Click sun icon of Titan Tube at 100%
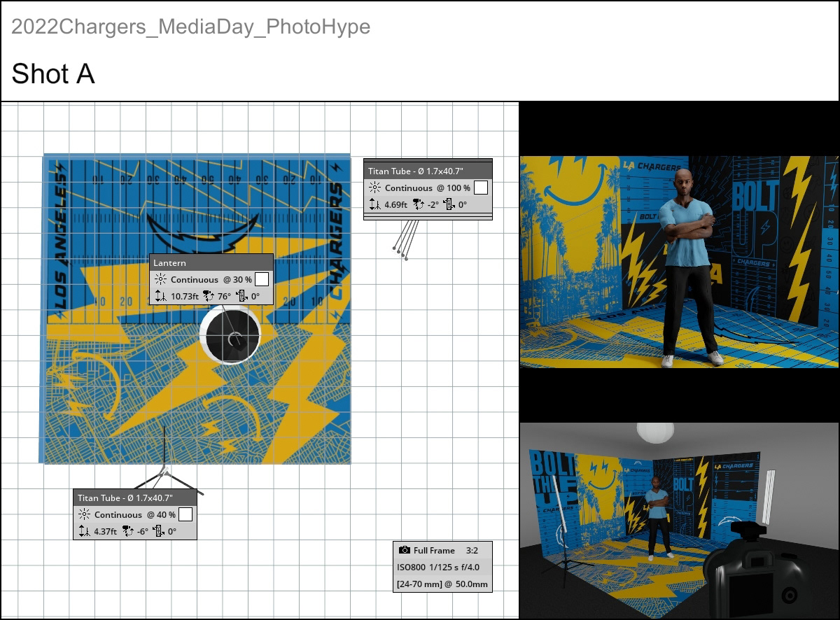 [x=374, y=188]
